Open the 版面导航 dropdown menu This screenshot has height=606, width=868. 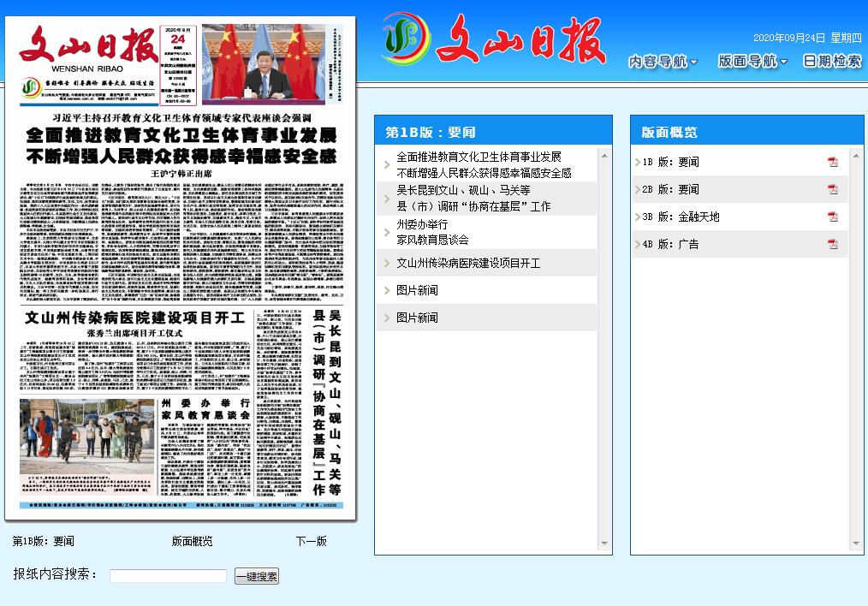752,62
